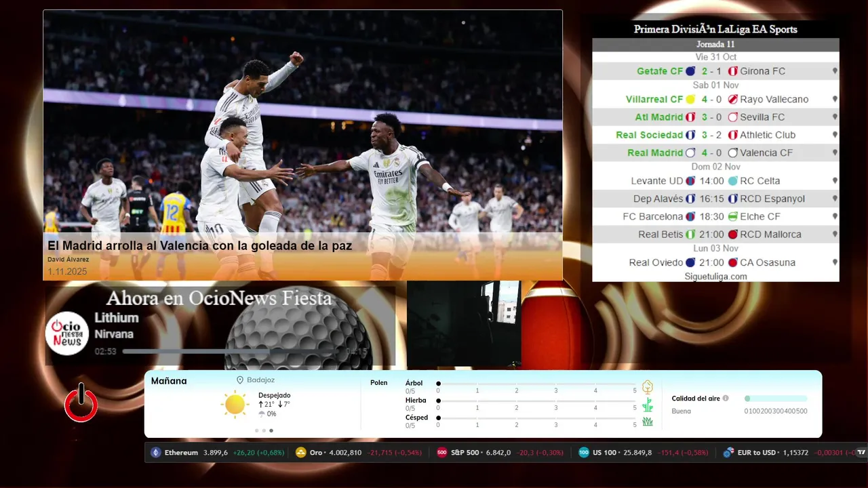
Task: Click the song title Lithium
Action: point(117,318)
